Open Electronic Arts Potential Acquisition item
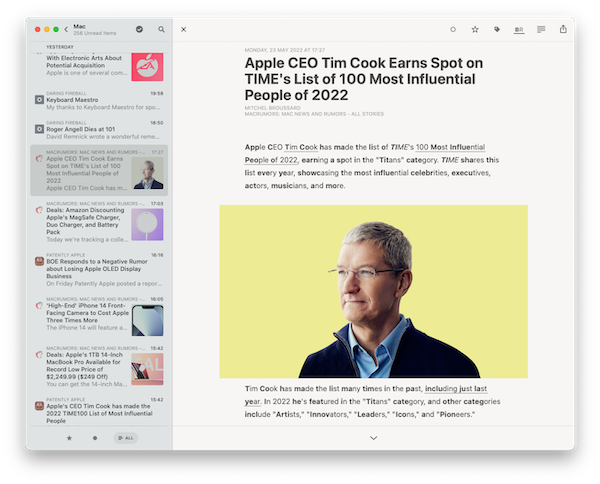Screen dimensions: 600x484 point(99,66)
